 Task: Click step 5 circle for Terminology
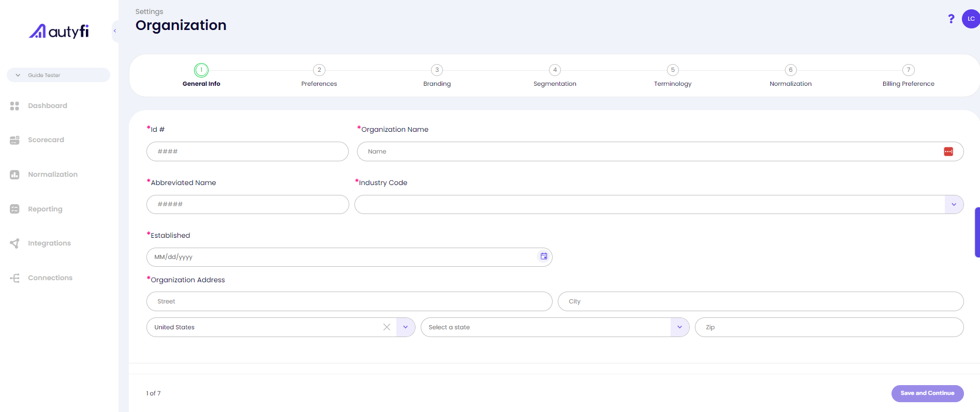pos(673,70)
